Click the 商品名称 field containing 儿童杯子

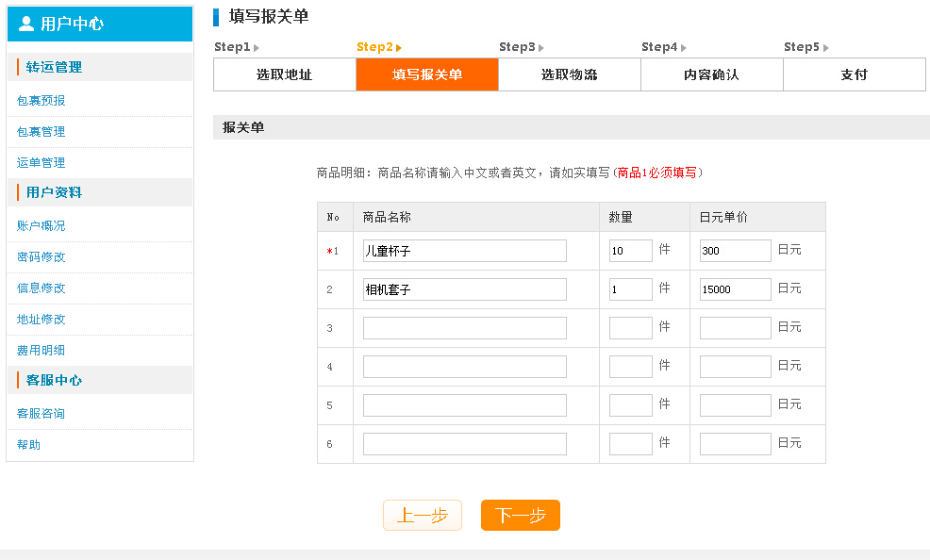point(463,250)
